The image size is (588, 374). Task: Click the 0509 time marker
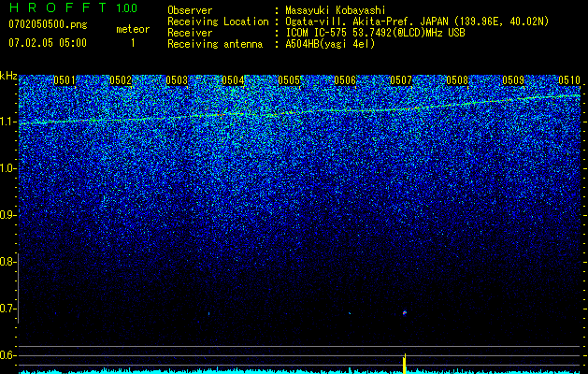513,80
